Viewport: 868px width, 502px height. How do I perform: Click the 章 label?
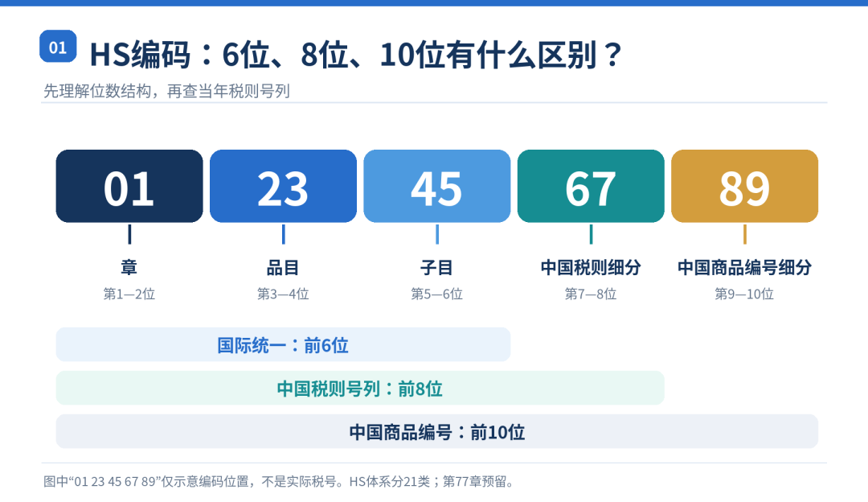click(129, 268)
